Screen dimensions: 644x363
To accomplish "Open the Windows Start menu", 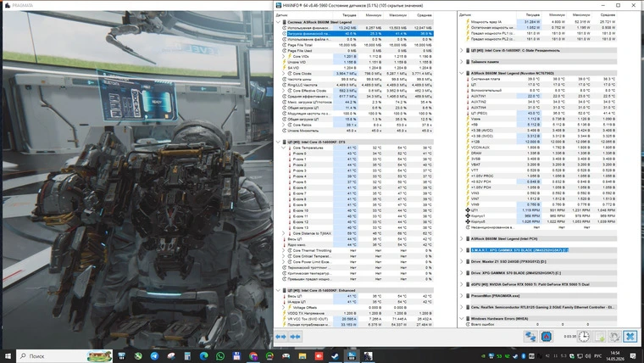I will click(x=8, y=356).
